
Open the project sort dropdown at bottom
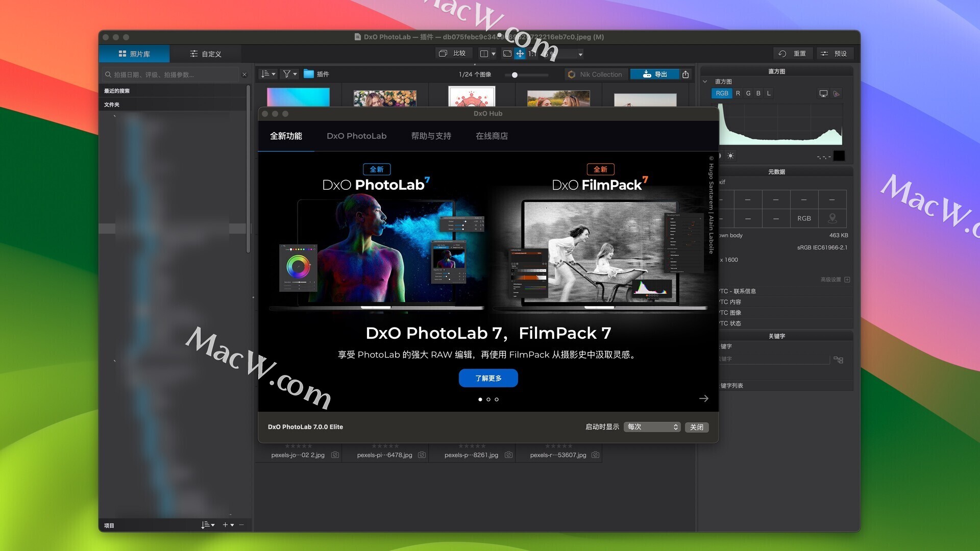pyautogui.click(x=208, y=525)
